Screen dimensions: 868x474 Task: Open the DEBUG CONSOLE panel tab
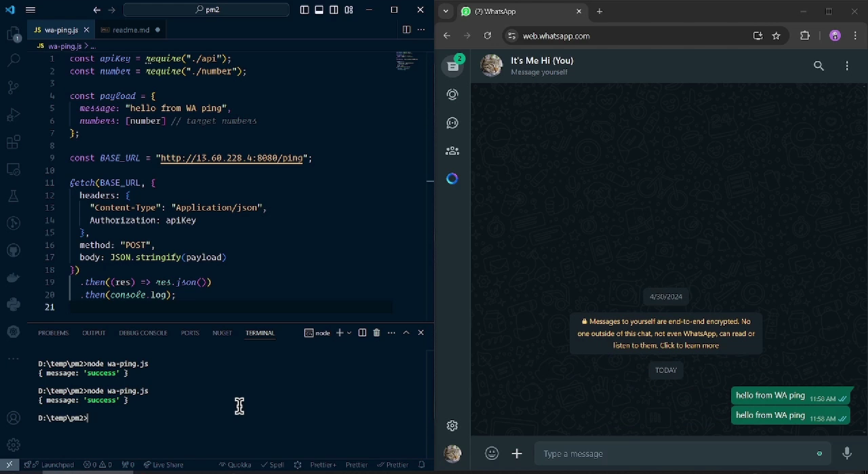click(x=143, y=333)
